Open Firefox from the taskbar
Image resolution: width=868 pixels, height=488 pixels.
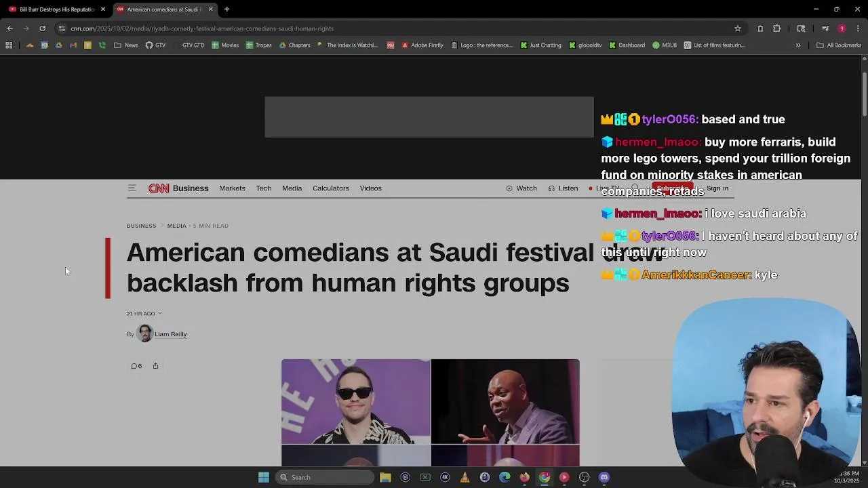click(524, 477)
